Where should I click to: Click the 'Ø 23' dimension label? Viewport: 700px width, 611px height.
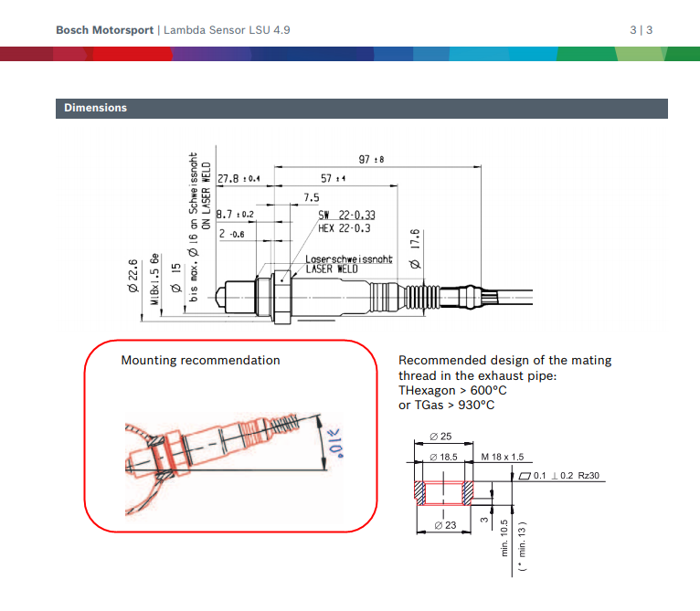(446, 525)
